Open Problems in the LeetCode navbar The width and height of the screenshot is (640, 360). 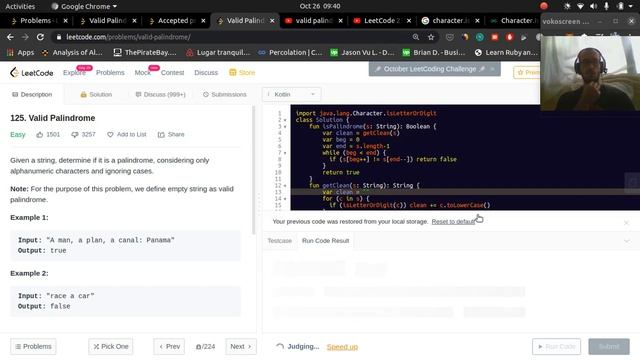tap(110, 73)
